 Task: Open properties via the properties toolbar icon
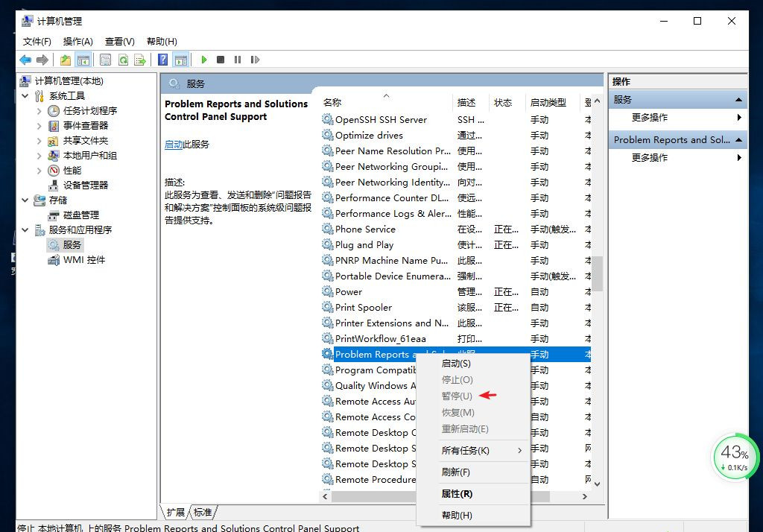click(106, 60)
